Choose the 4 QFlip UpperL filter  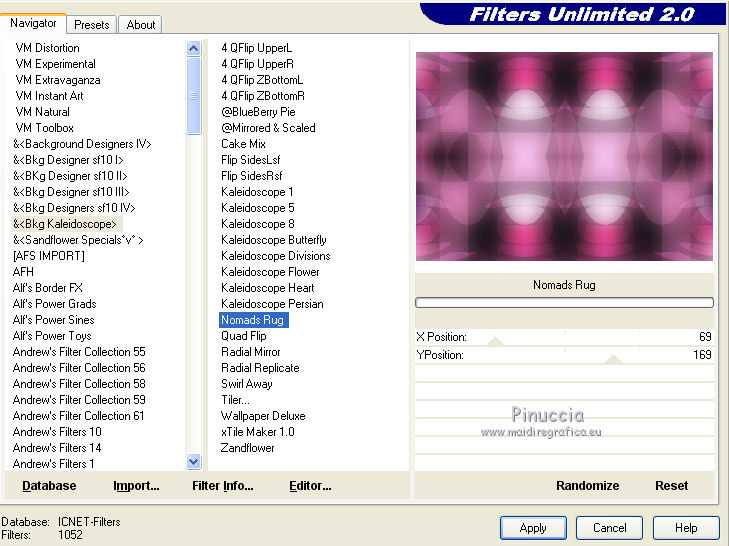(x=257, y=48)
